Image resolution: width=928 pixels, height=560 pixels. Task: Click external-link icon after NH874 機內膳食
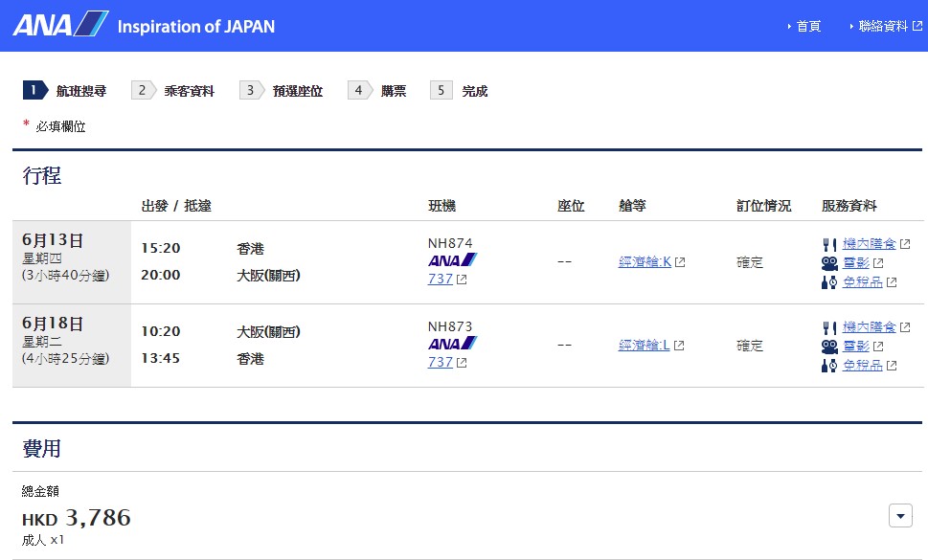point(905,244)
